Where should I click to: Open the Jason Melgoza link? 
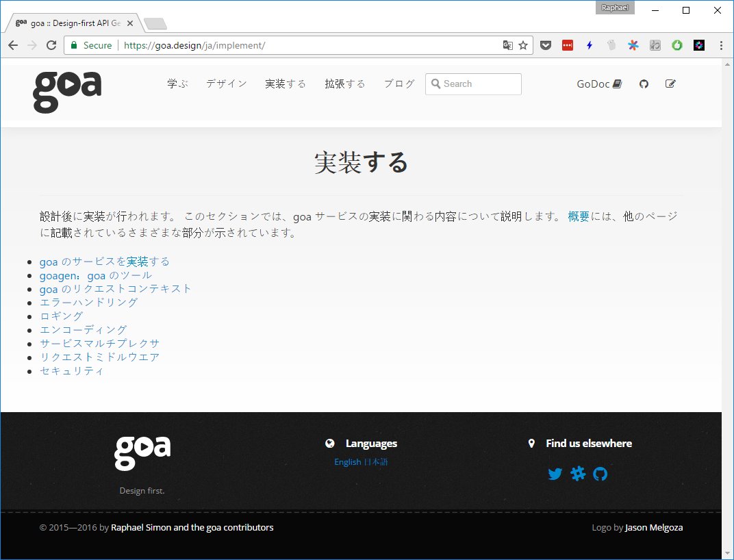(x=654, y=527)
